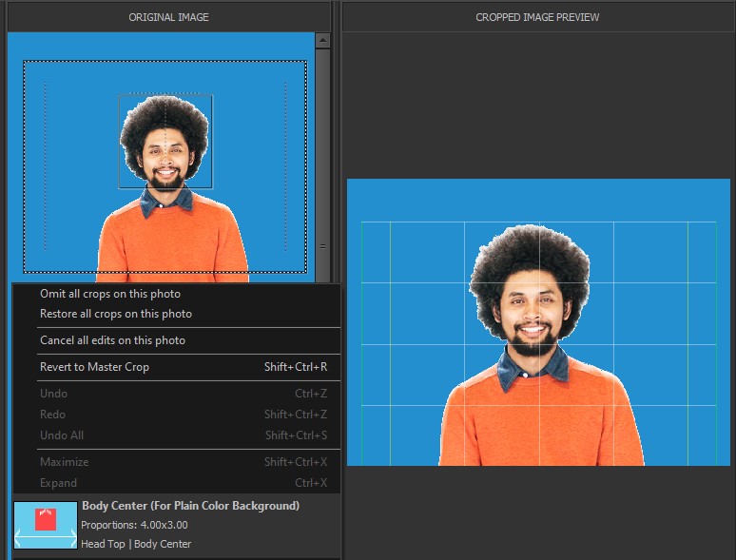This screenshot has height=560, width=736.
Task: Select "Omit all crops on this photo"
Action: [x=110, y=294]
